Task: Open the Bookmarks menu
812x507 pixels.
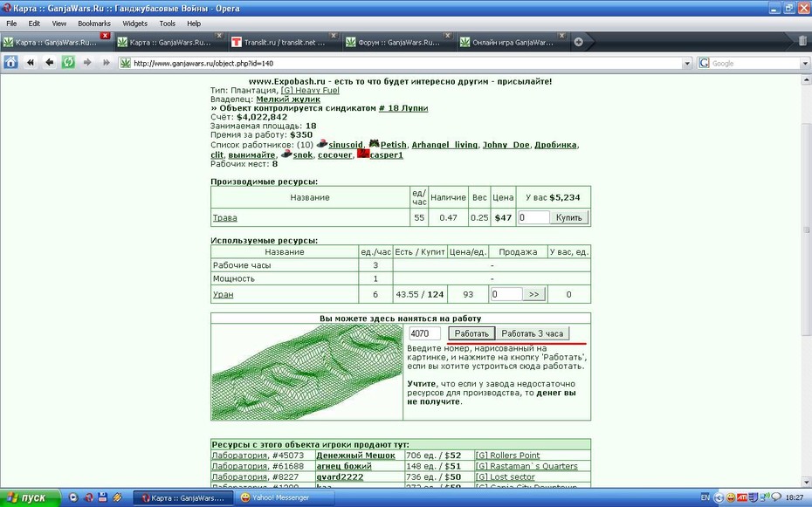Action: tap(94, 24)
